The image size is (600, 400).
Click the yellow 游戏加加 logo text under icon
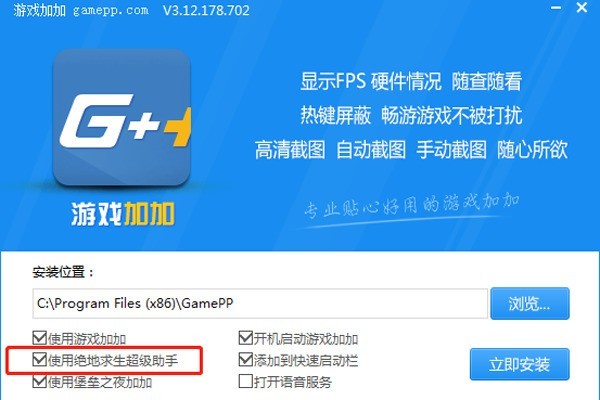pyautogui.click(x=123, y=214)
